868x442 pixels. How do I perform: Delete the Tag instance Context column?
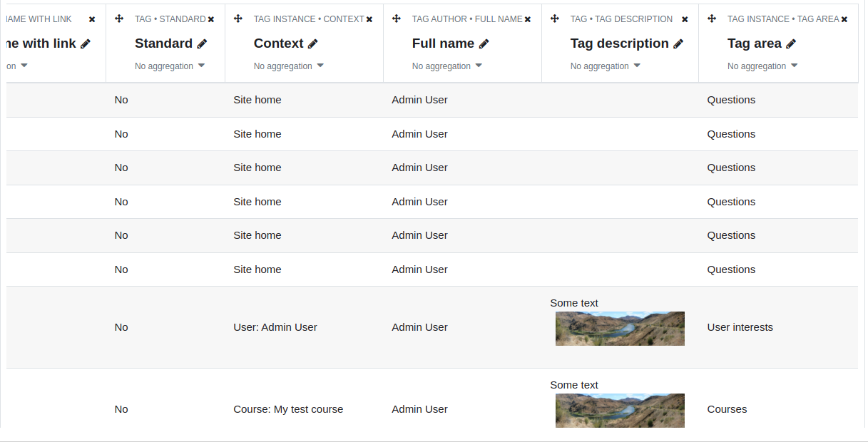[369, 19]
